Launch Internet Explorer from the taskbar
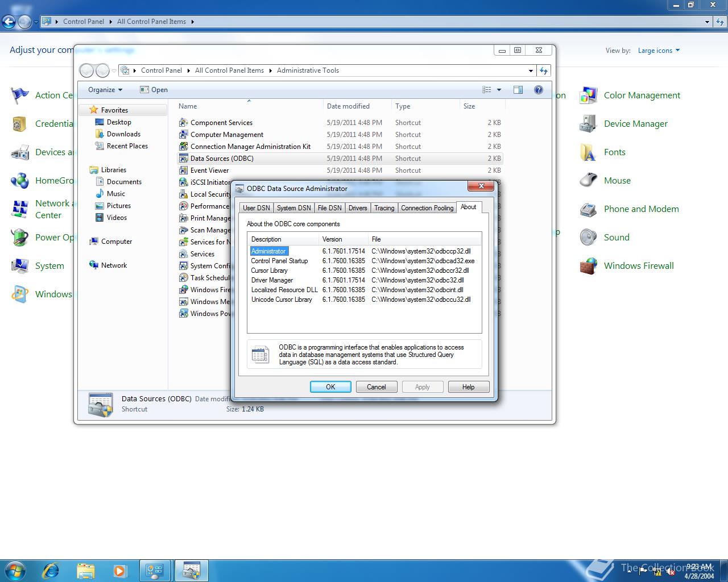 coord(51,570)
